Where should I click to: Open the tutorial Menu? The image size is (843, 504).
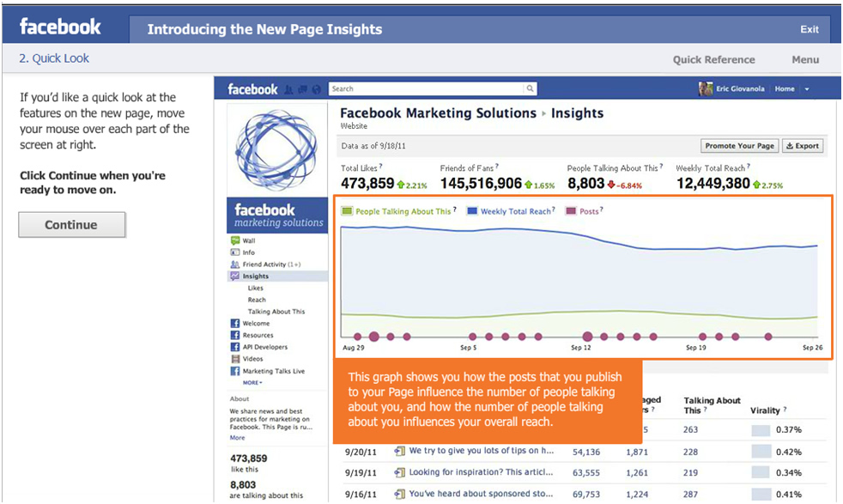click(x=805, y=60)
